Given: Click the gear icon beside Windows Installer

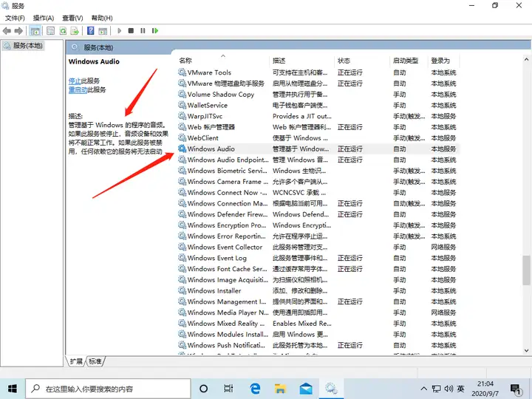Looking at the screenshot, I should click(183, 290).
